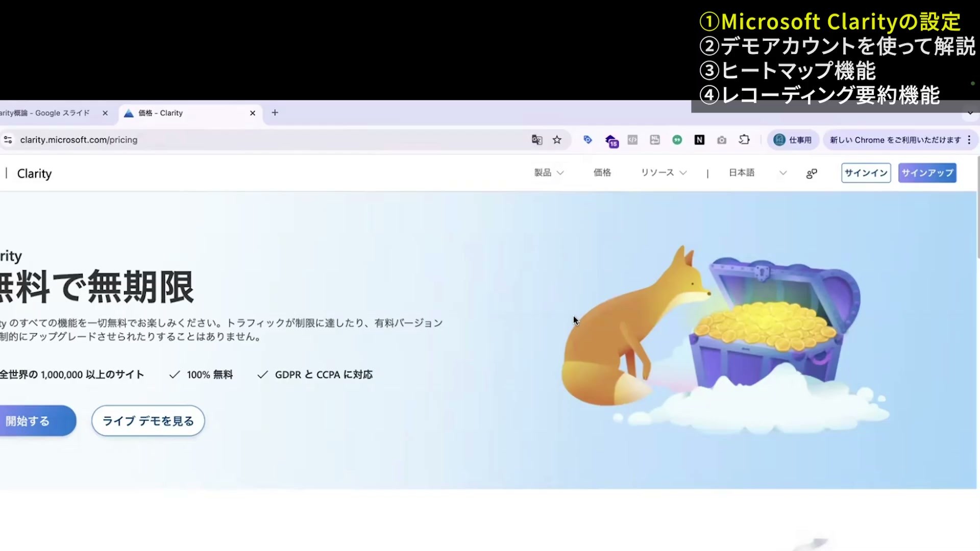Image resolution: width=980 pixels, height=551 pixels.
Task: Open the blue tag extension icon
Action: click(587, 140)
